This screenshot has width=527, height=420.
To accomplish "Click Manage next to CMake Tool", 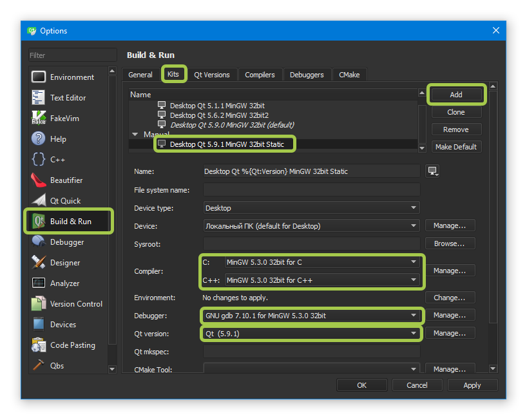I will [450, 368].
